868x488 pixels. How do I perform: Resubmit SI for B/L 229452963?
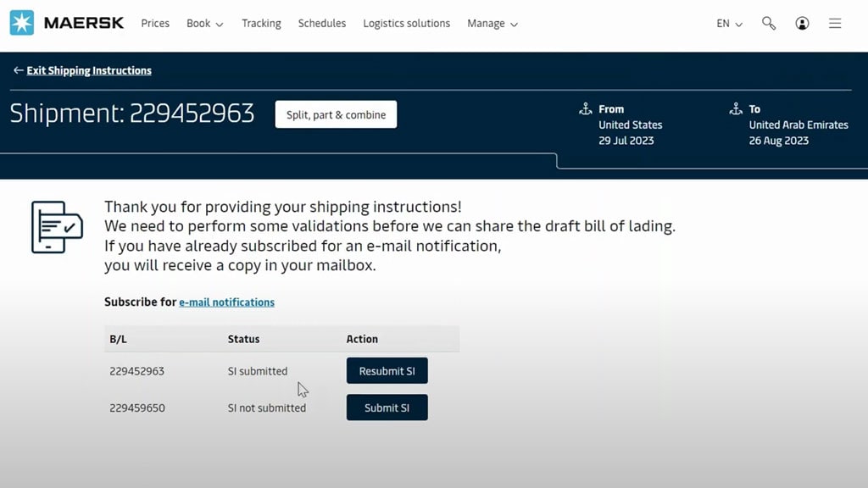pos(387,370)
